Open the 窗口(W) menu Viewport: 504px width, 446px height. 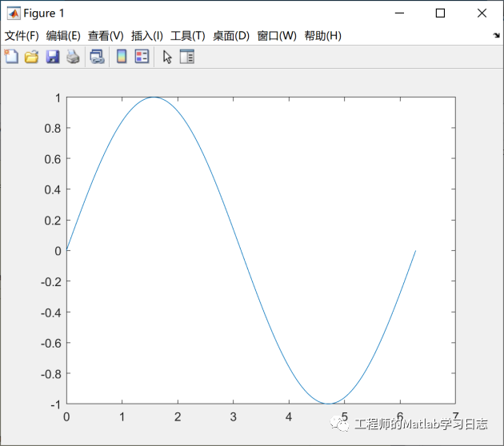(x=277, y=36)
